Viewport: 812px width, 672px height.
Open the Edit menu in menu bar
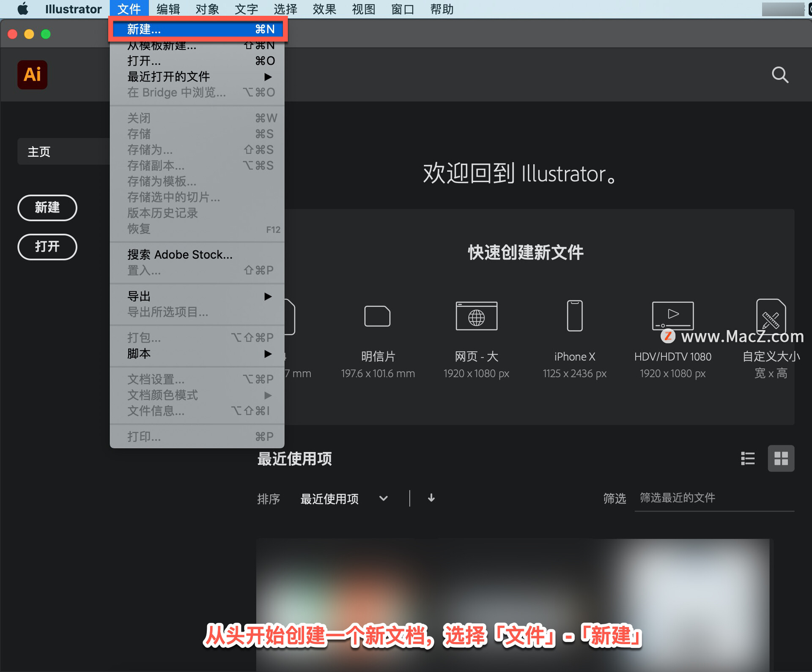(168, 9)
